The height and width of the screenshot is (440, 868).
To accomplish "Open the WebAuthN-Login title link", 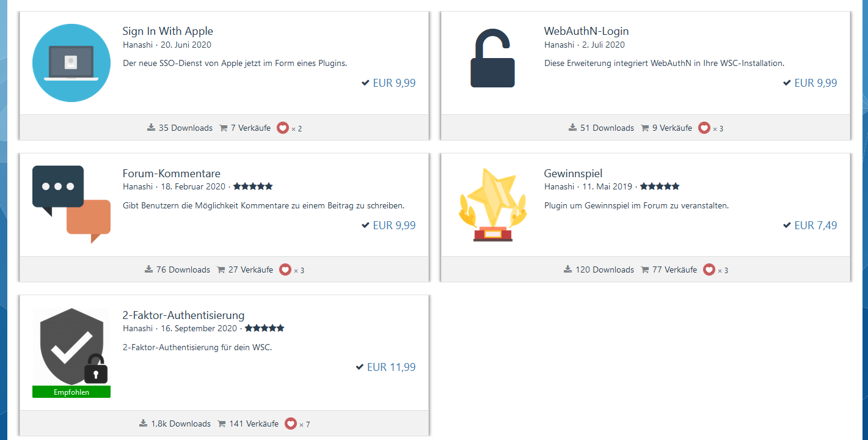I will click(586, 31).
